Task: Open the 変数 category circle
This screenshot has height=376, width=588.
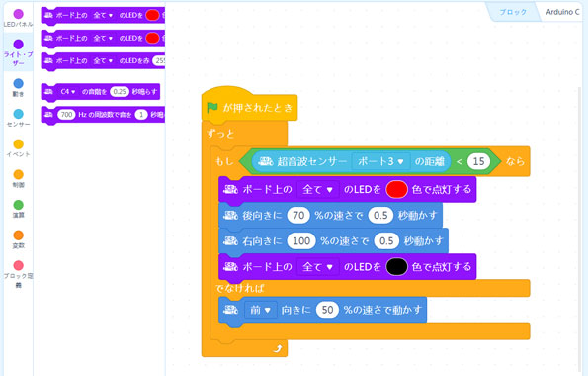Action: [18, 235]
